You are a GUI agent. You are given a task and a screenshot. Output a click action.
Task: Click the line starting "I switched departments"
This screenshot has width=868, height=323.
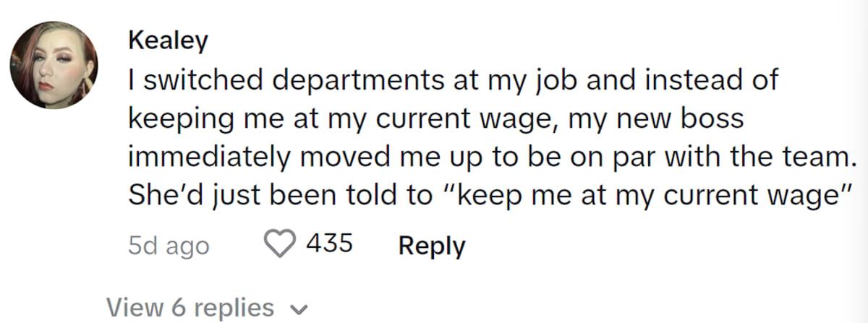pyautogui.click(x=452, y=81)
